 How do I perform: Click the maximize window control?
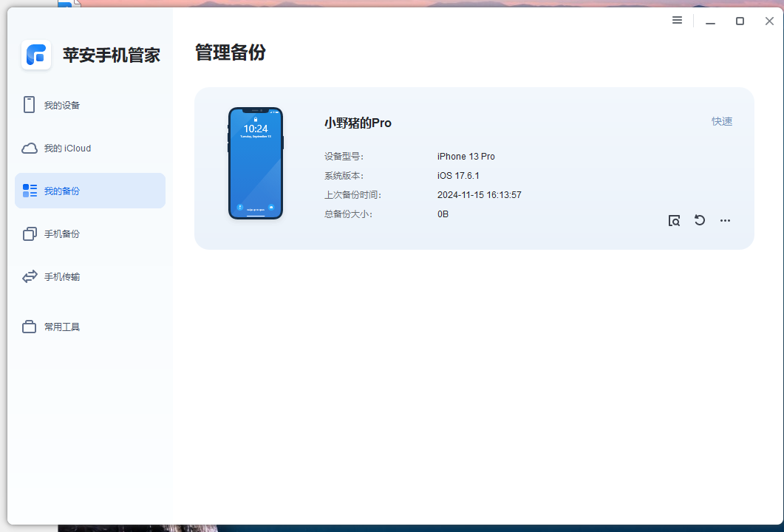pyautogui.click(x=740, y=21)
